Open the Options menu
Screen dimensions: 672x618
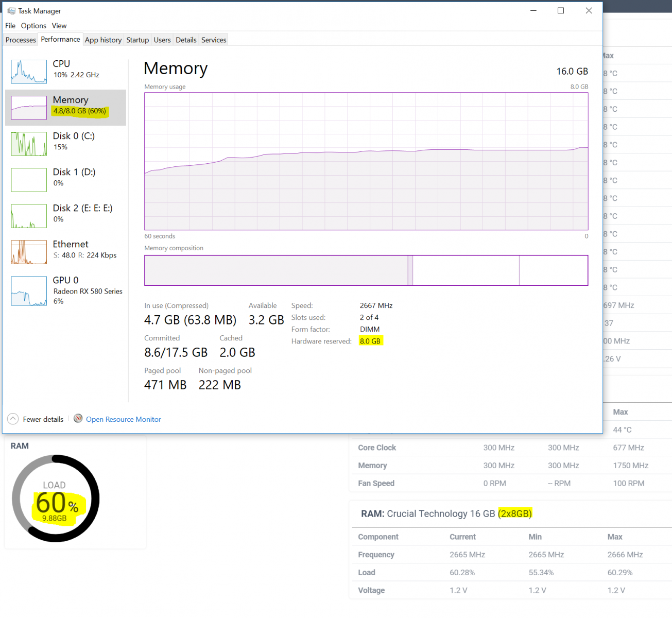click(33, 26)
